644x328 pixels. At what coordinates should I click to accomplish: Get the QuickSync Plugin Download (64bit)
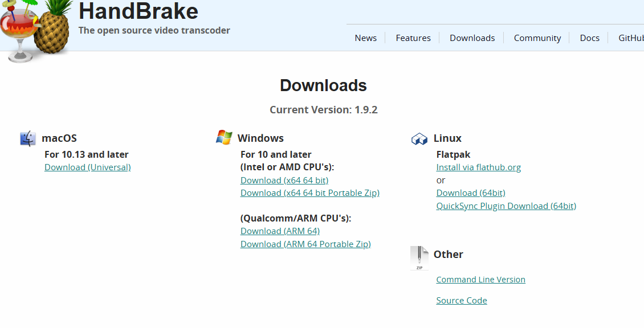(x=506, y=206)
